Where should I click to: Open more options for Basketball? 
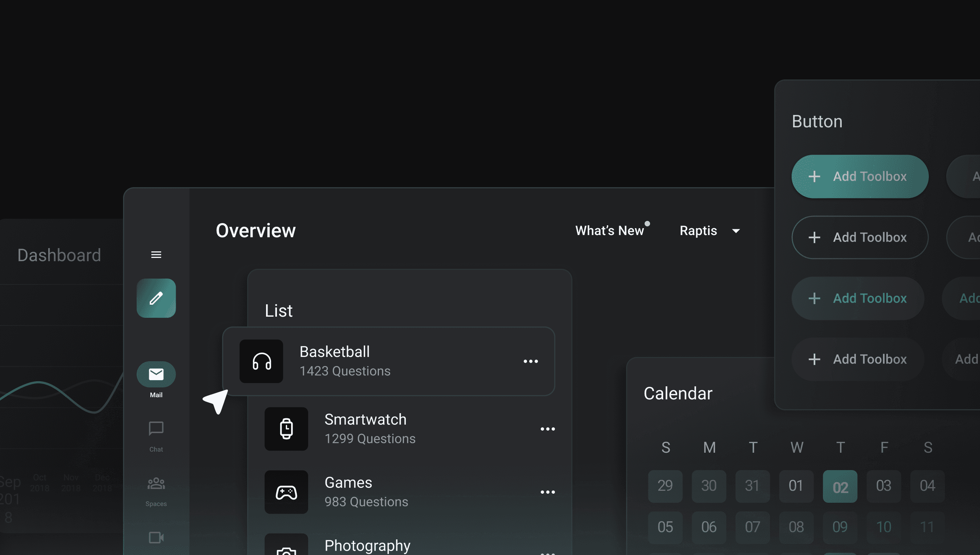tap(531, 361)
